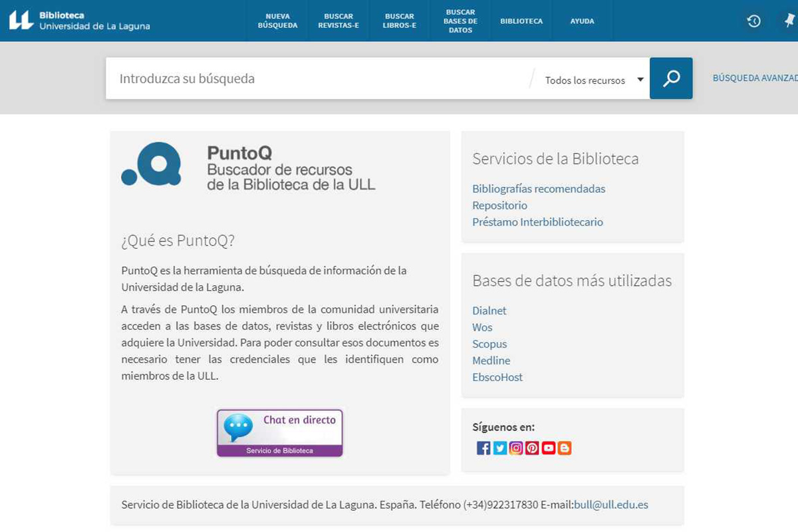Click the orange Blogger icon

[565, 448]
